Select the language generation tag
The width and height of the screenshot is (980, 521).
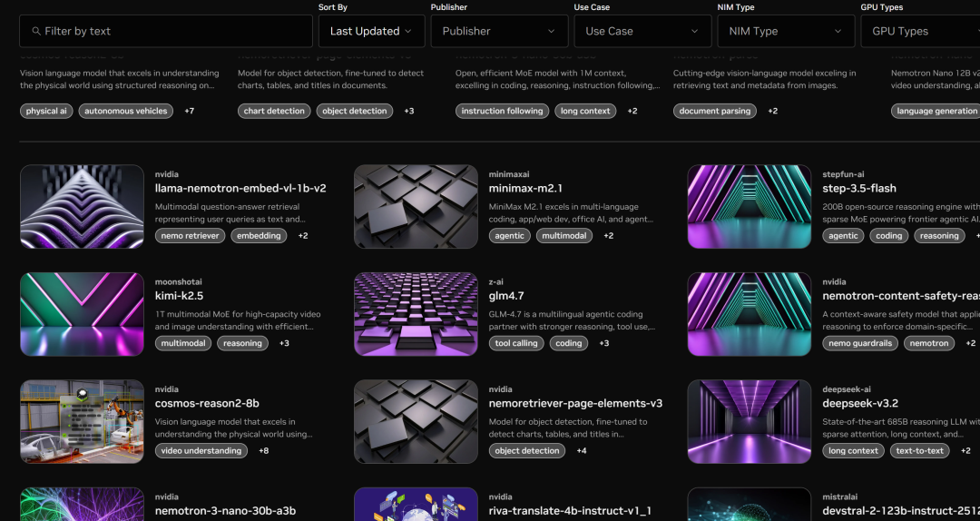[936, 112]
